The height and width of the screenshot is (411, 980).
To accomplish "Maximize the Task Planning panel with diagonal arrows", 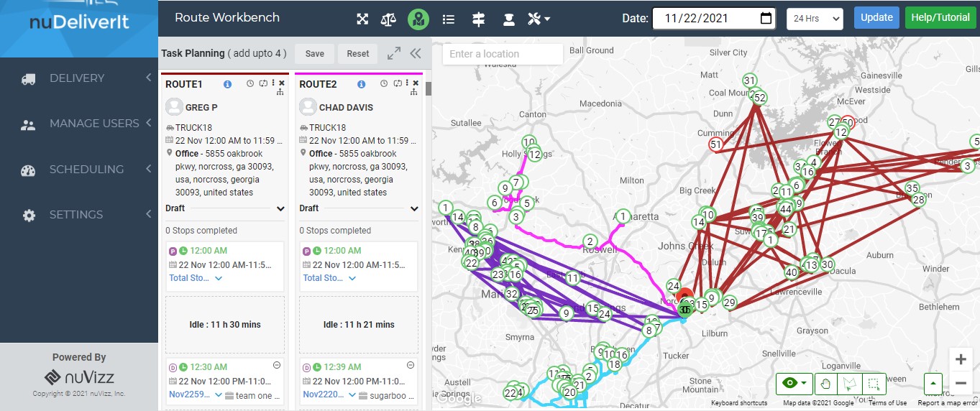I will click(394, 53).
